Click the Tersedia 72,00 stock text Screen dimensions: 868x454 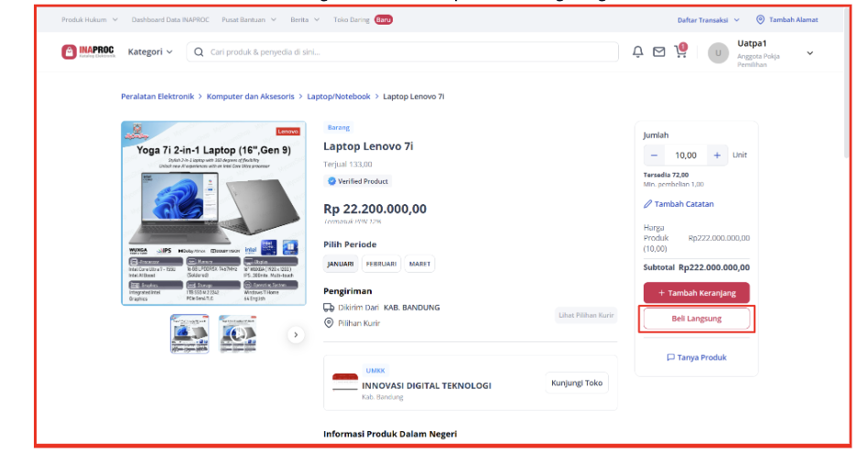666,175
